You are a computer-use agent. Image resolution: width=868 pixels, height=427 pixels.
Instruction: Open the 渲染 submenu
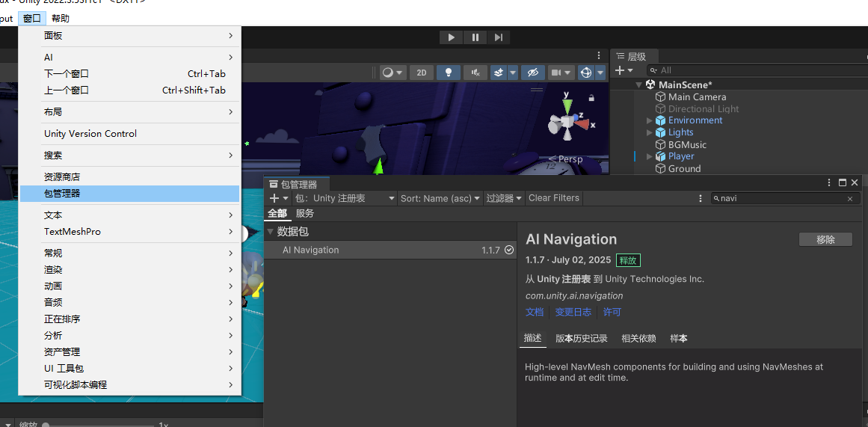[130, 270]
